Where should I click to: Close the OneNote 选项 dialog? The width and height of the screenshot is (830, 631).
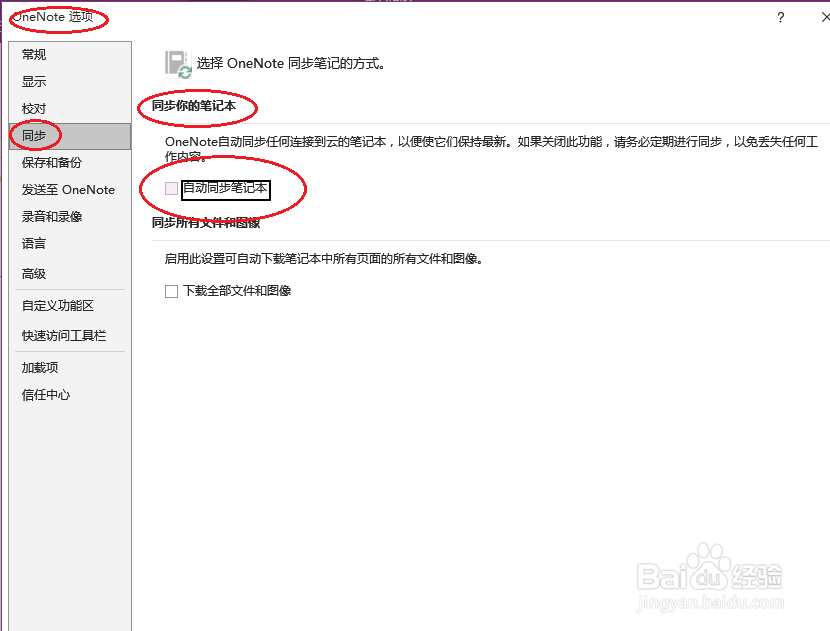pos(825,17)
